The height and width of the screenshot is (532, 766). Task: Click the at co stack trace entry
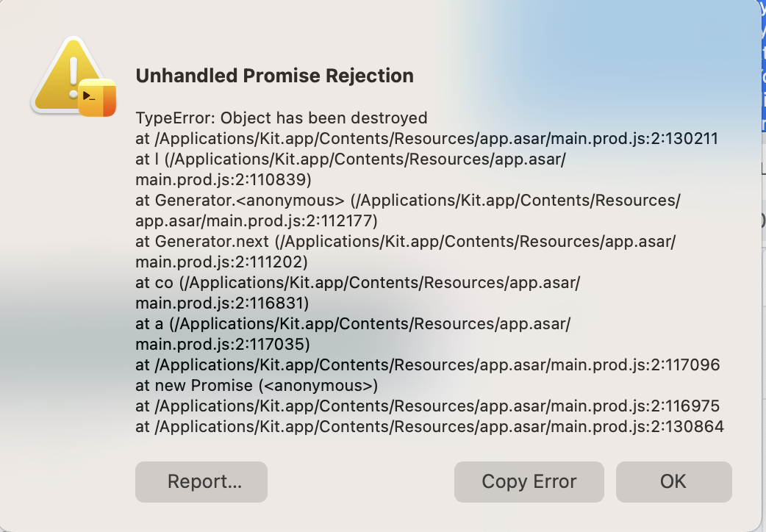343,282
